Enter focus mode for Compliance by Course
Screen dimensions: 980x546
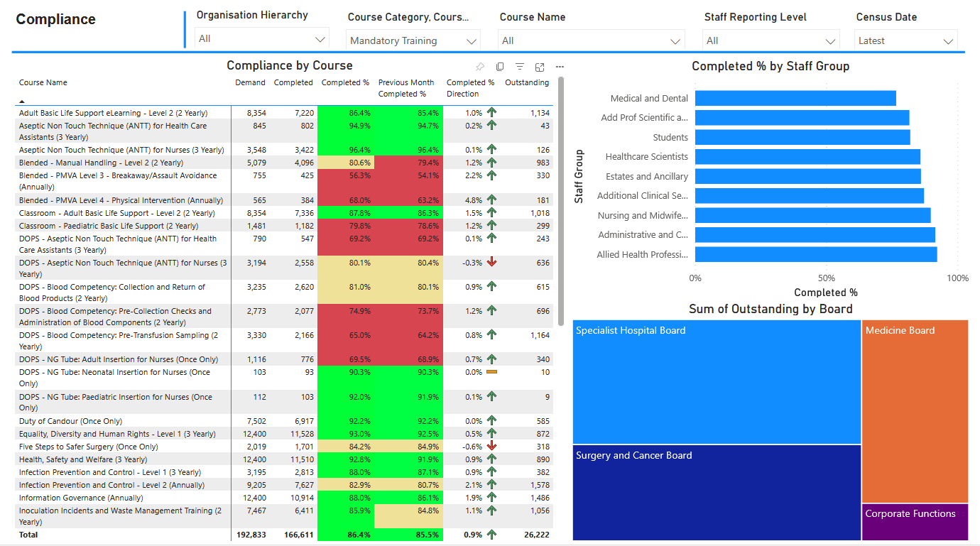(x=540, y=67)
